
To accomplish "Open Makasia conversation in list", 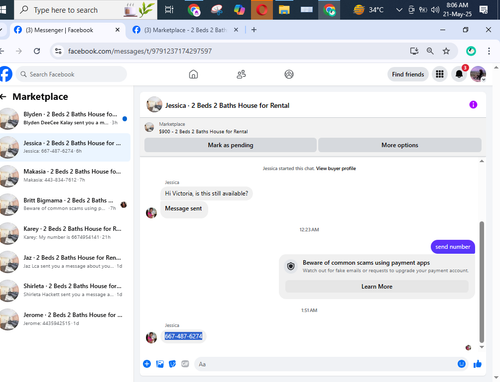I will tap(65, 176).
